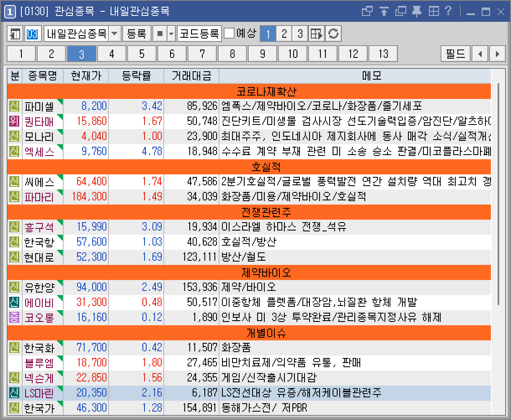
Task: Select view mode 3 toggle
Action: 300,34
